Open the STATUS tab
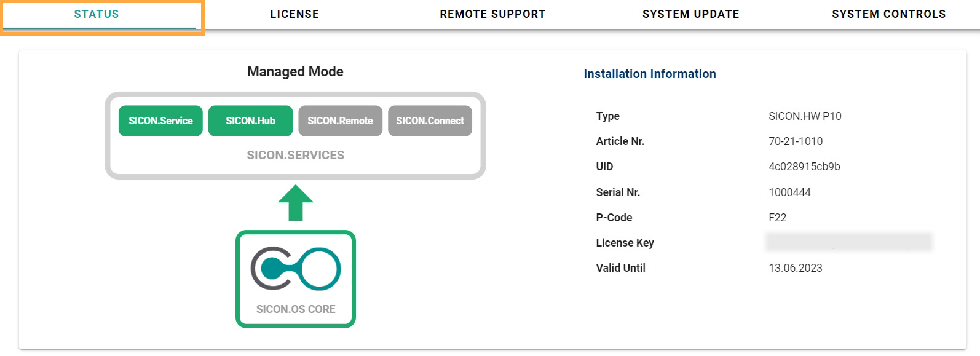Screen dimensions: 980x356 point(97,14)
